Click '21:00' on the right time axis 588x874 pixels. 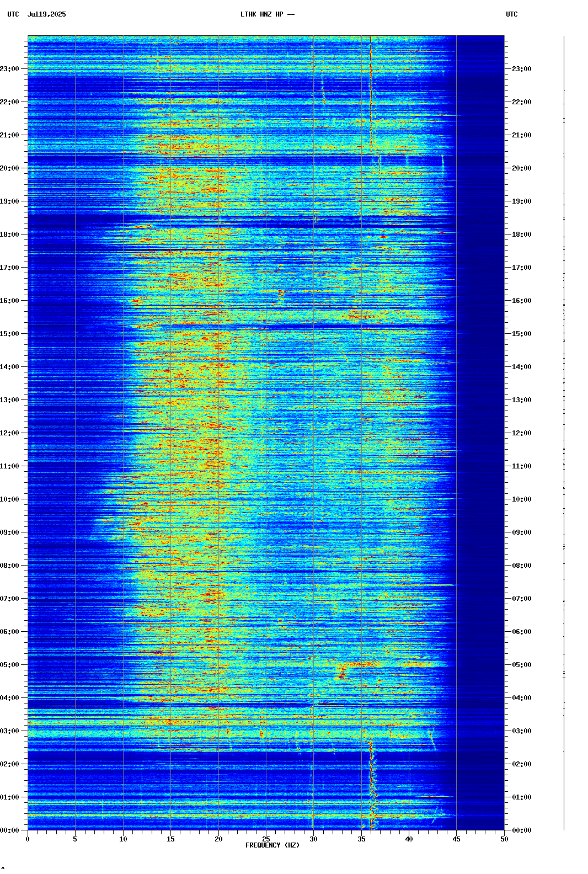tap(522, 135)
